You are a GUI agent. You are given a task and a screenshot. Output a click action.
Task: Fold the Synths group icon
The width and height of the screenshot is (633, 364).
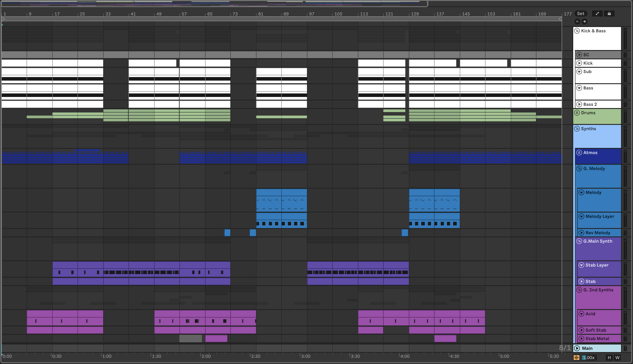tap(577, 129)
